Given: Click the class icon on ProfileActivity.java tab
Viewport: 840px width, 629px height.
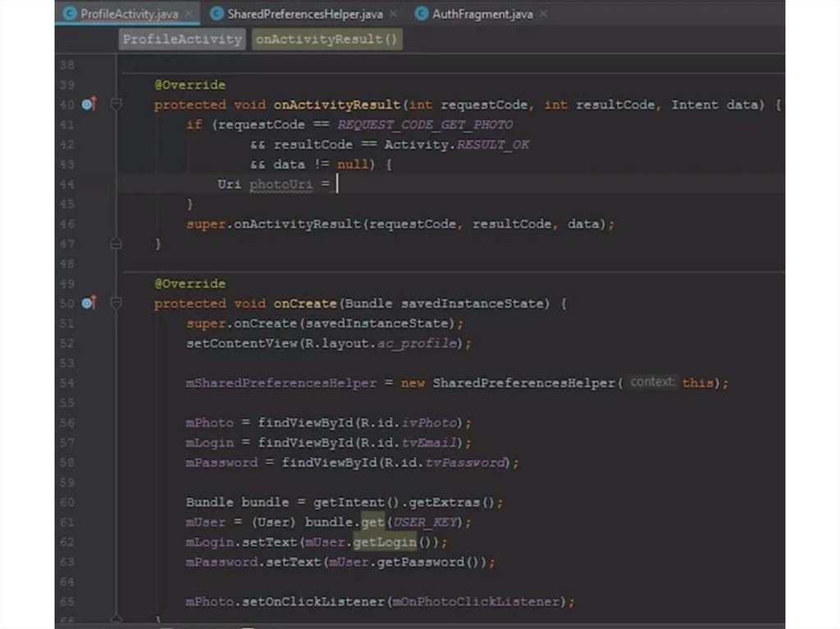Looking at the screenshot, I should click(x=68, y=14).
